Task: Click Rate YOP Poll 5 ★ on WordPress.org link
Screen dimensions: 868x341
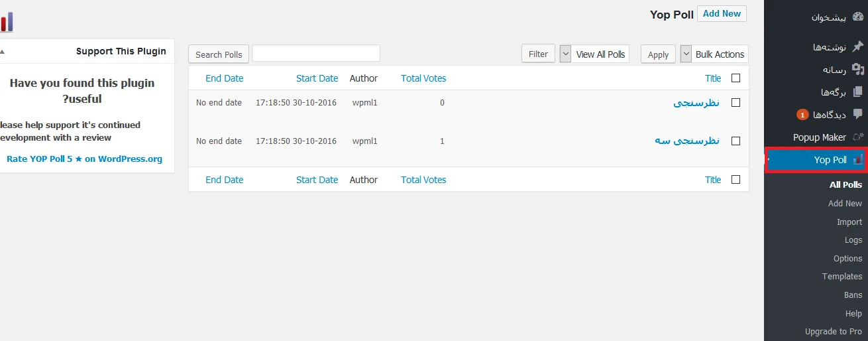Action: click(x=84, y=159)
